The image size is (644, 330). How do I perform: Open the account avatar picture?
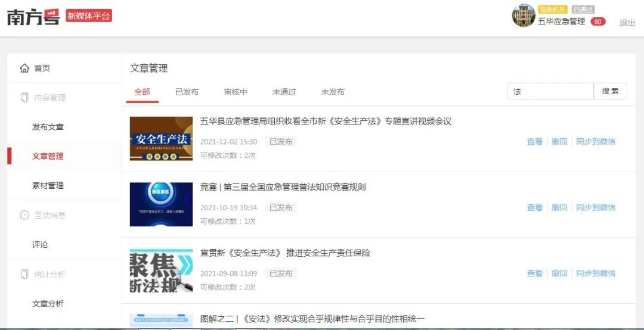click(524, 15)
